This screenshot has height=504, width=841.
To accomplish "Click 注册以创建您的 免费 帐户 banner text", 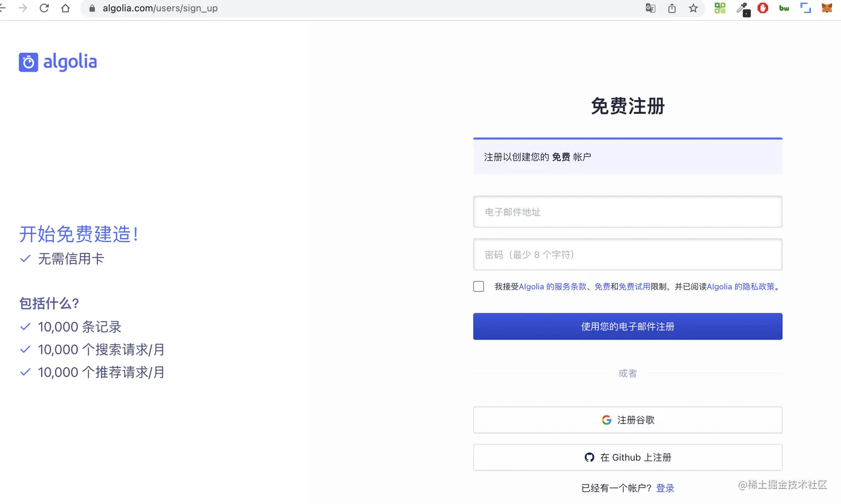I will click(537, 157).
